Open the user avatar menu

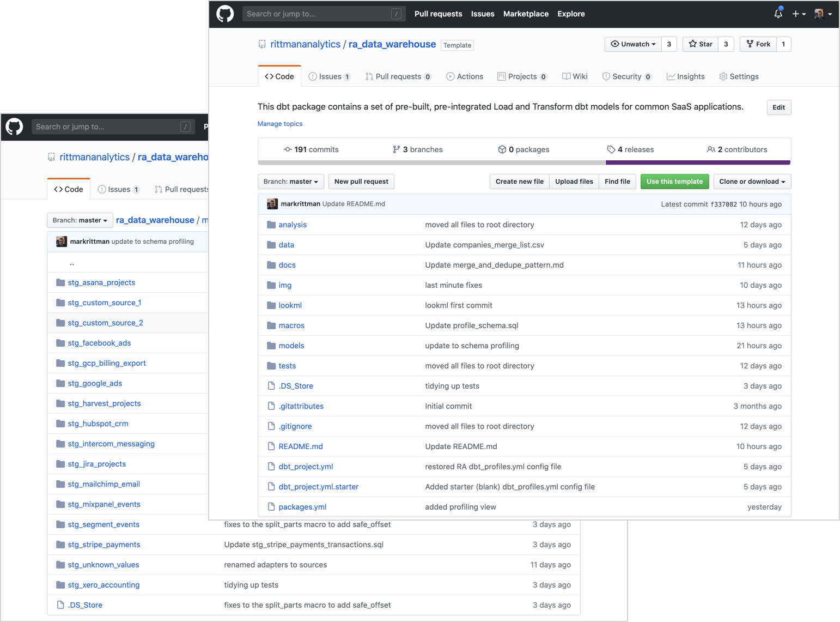pyautogui.click(x=823, y=14)
